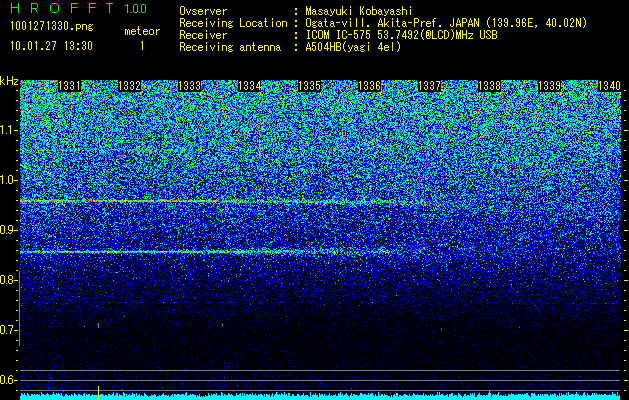The width and height of the screenshot is (629, 400).
Task: Click the 0.9 kHz axis label
Action: click(x=7, y=230)
